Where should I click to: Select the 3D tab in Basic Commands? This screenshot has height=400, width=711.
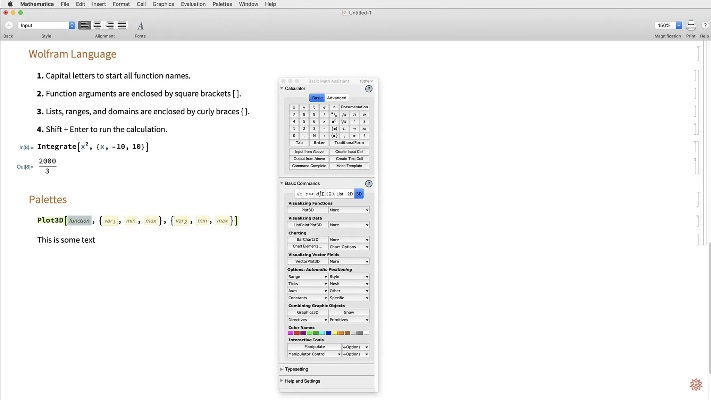358,193
